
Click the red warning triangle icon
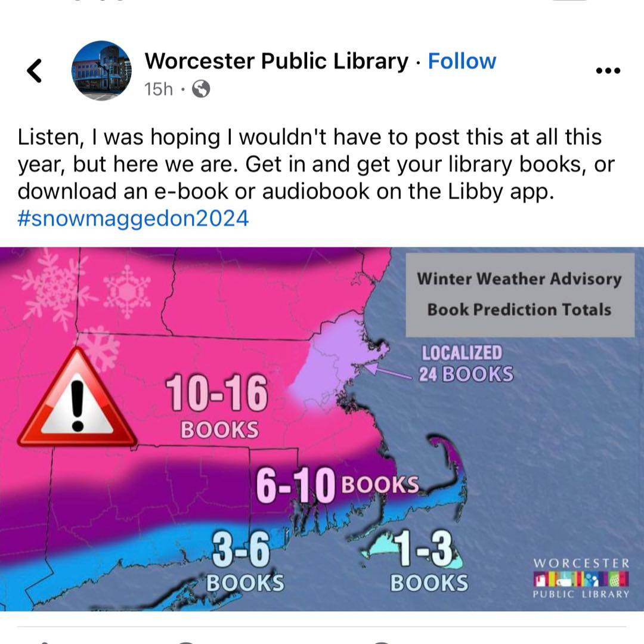coord(77,400)
